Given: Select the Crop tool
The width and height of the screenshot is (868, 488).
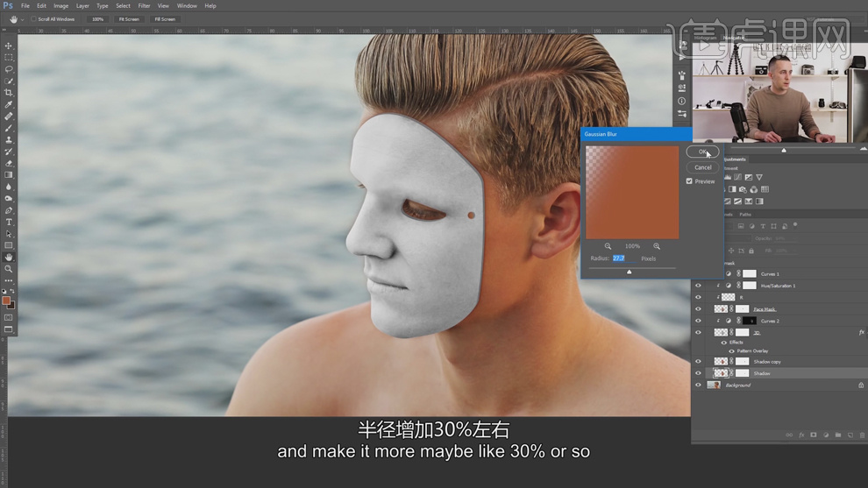Looking at the screenshot, I should [8, 92].
